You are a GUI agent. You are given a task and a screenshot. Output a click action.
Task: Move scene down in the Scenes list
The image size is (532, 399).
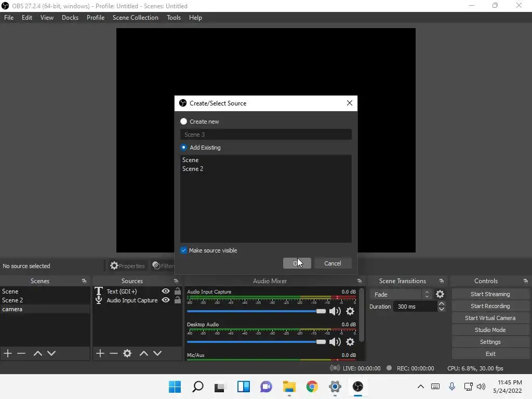pyautogui.click(x=51, y=353)
